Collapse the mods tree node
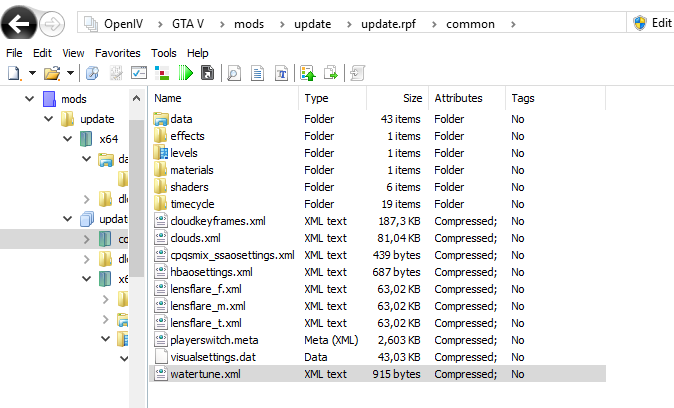674x408 pixels. 30,99
